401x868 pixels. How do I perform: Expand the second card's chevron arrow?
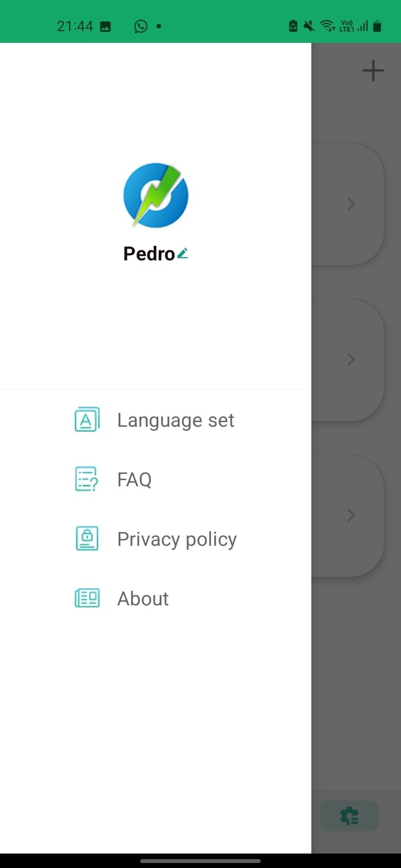coord(351,360)
